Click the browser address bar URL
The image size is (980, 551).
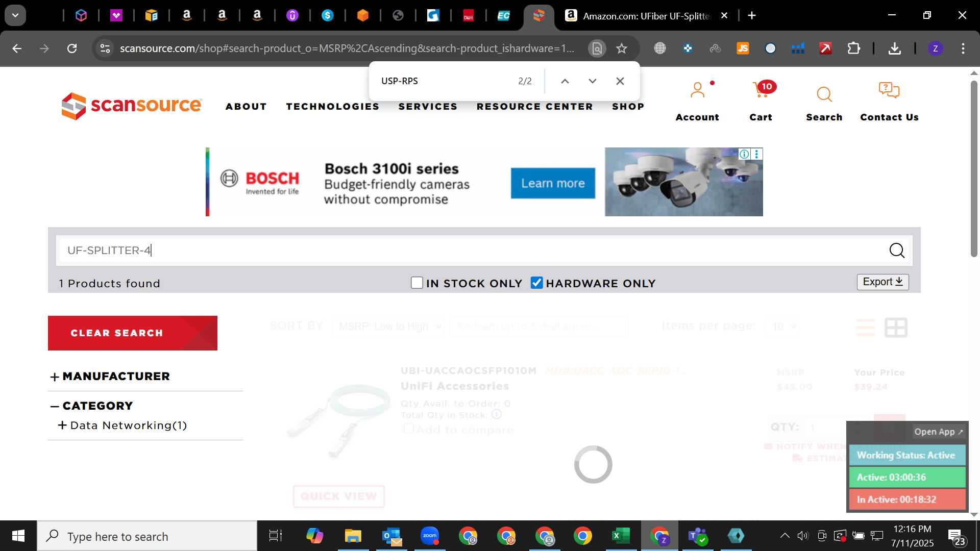(347, 48)
